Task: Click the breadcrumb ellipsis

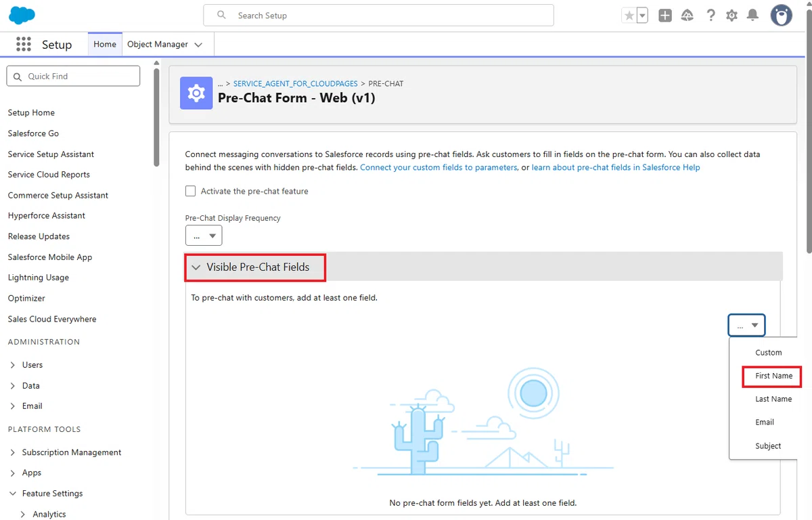Action: pos(221,83)
